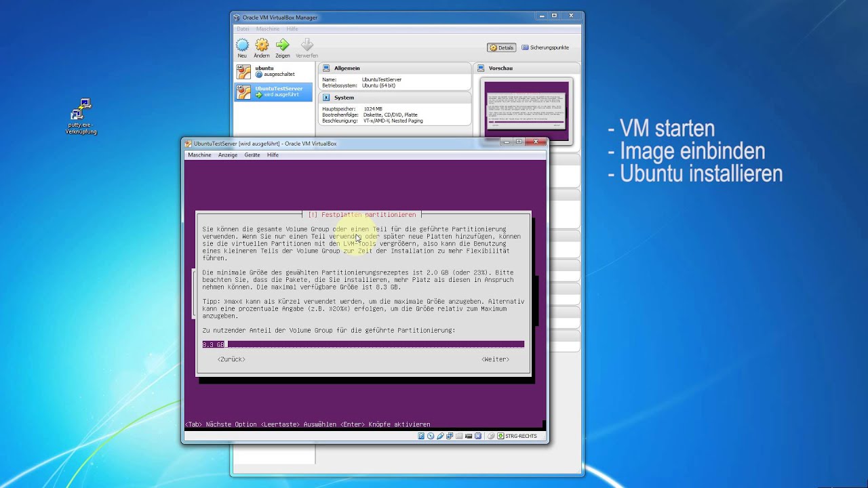Click the Festplatten partitionieren dialog title
The height and width of the screenshot is (488, 868).
(362, 214)
